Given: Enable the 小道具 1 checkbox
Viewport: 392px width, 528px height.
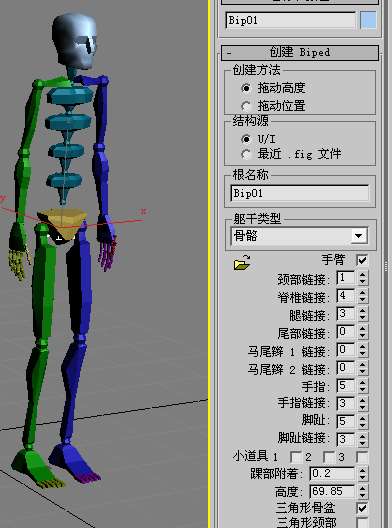Looking at the screenshot, I should [295, 457].
